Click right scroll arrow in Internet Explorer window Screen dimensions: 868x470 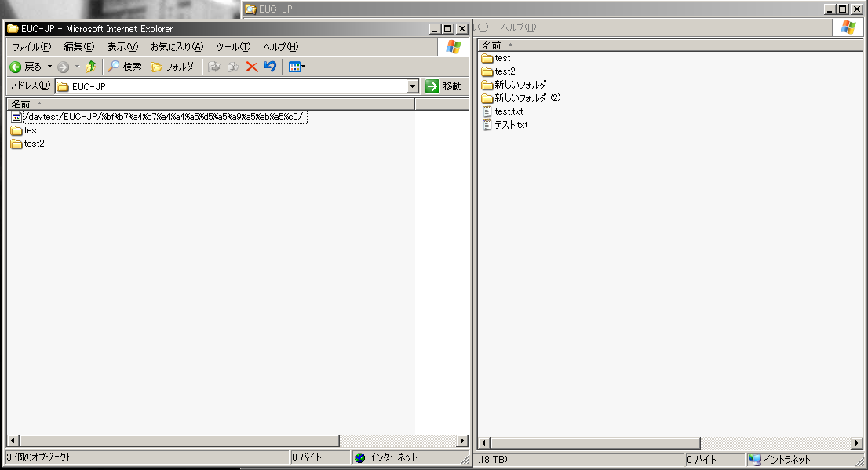[x=462, y=441]
